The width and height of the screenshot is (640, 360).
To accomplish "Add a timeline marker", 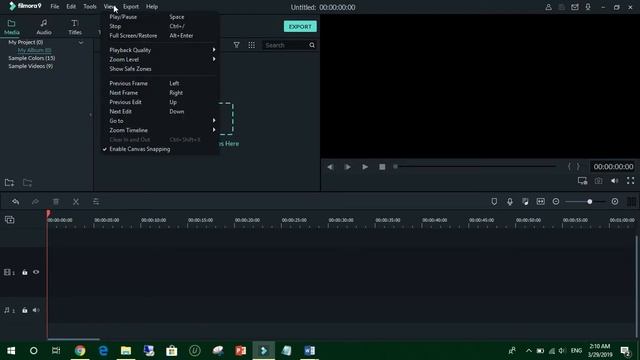I will click(x=494, y=202).
